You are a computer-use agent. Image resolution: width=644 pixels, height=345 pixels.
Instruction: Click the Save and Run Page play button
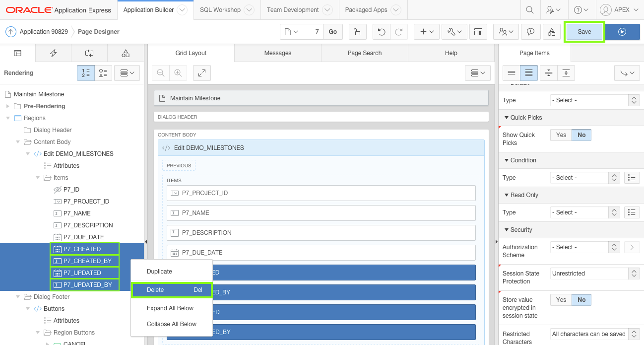tap(622, 32)
